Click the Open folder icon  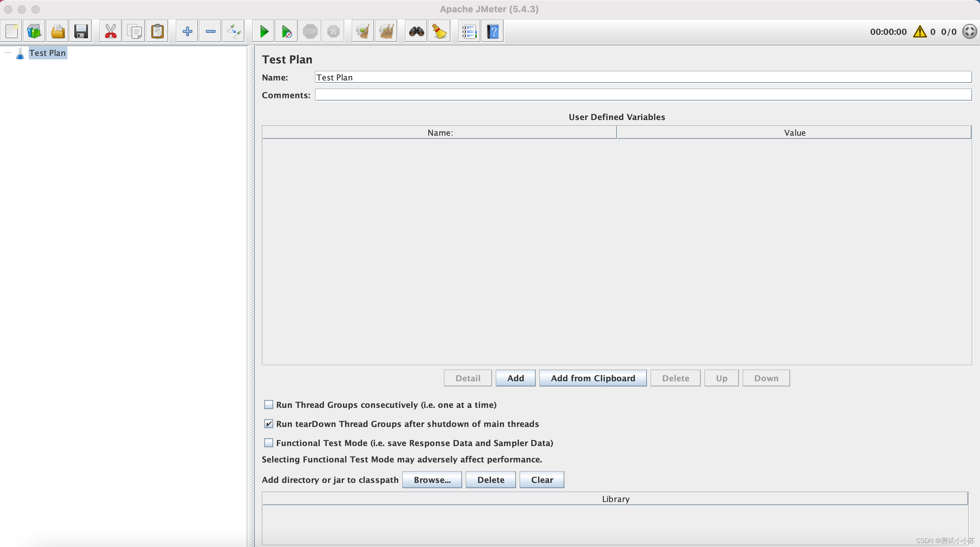58,31
